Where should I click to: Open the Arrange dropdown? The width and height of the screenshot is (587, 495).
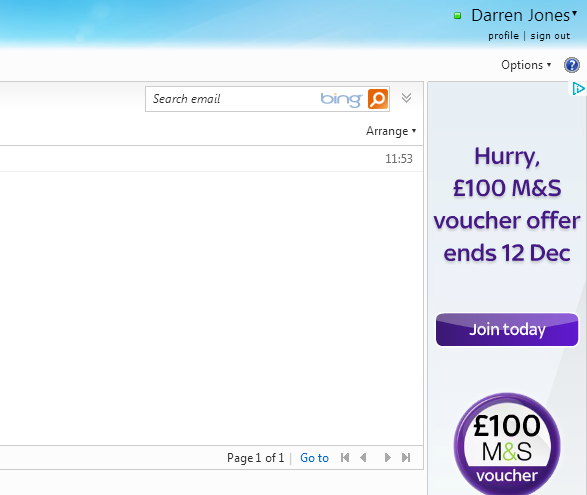391,131
